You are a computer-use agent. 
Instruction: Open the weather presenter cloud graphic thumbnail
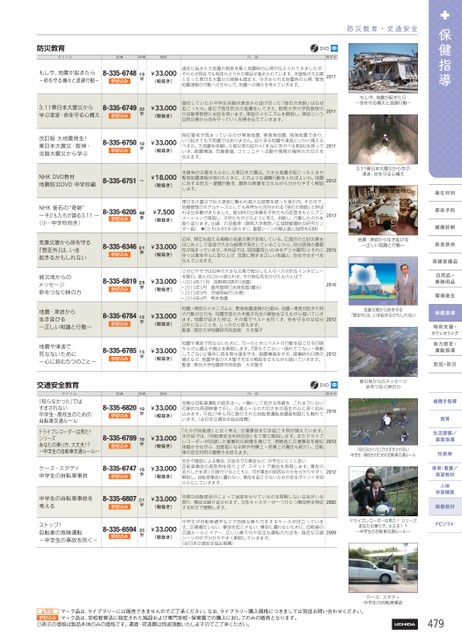pyautogui.click(x=383, y=281)
